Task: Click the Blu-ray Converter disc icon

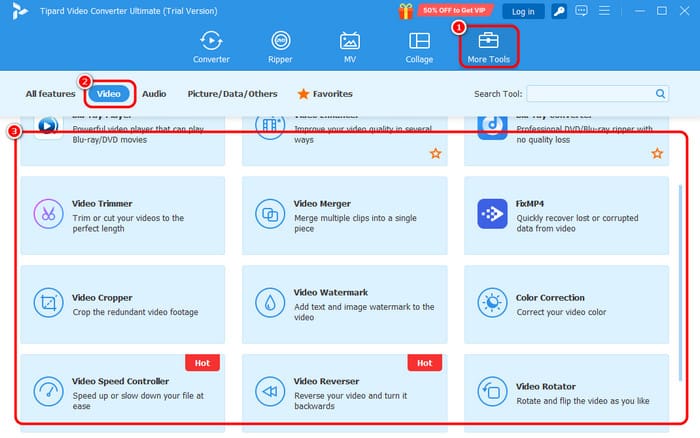Action: click(492, 127)
